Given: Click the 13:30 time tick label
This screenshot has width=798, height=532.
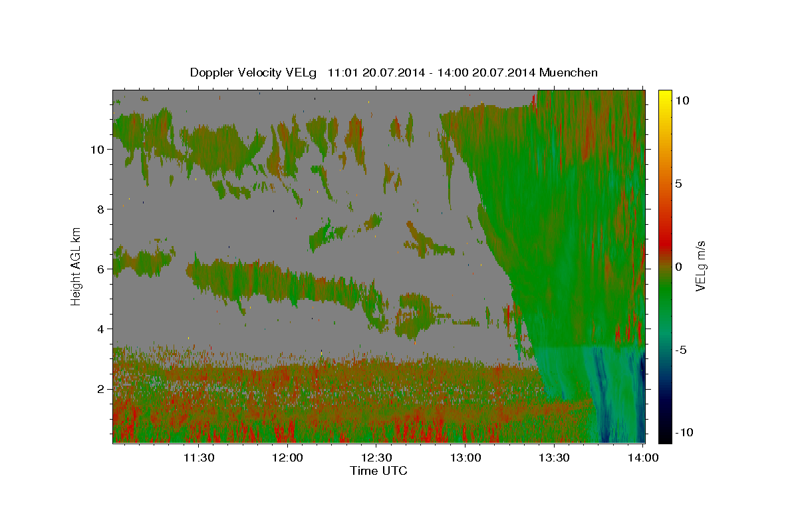Looking at the screenshot, I should coord(553,458).
